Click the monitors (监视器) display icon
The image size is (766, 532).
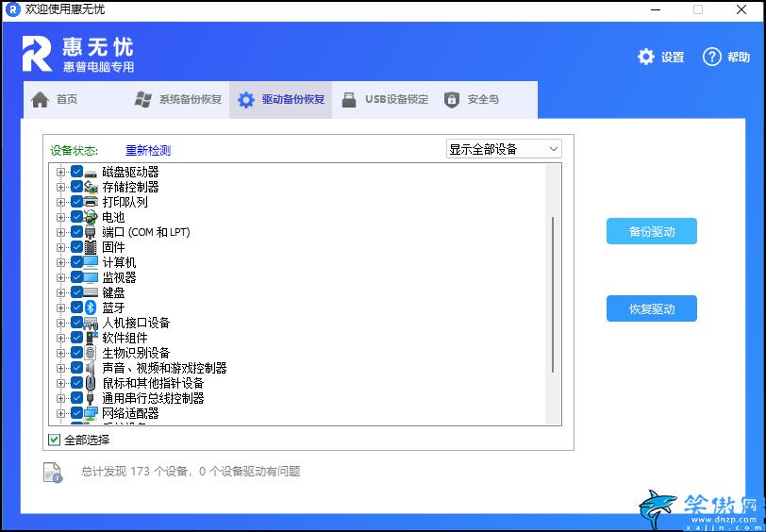click(x=91, y=277)
